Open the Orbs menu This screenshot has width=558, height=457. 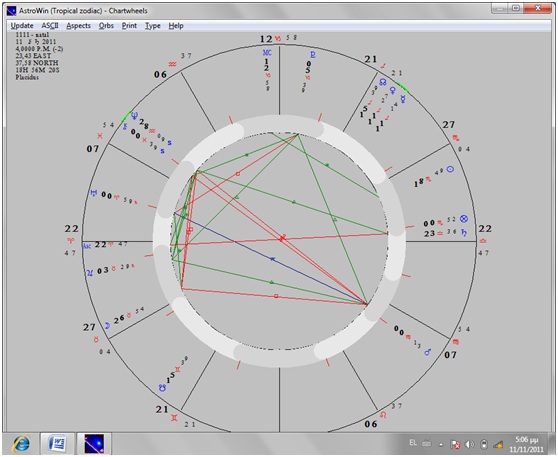tap(106, 26)
